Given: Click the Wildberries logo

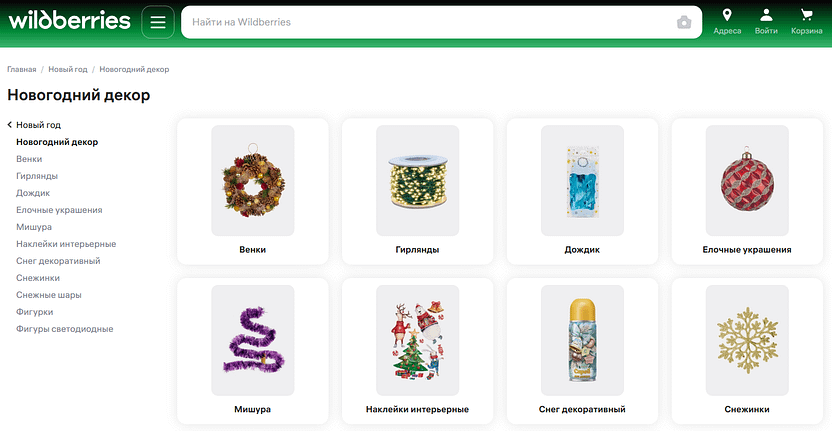Looking at the screenshot, I should click(70, 21).
